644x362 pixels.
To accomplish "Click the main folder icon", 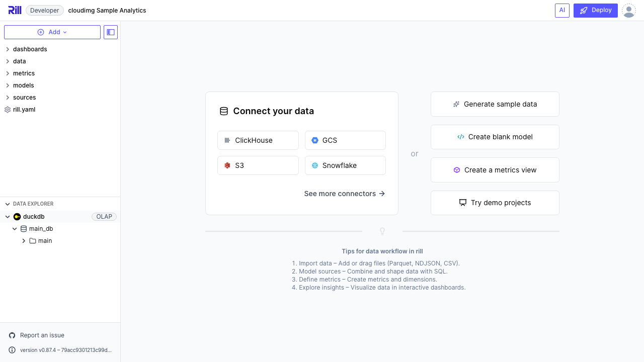I will coord(33,241).
